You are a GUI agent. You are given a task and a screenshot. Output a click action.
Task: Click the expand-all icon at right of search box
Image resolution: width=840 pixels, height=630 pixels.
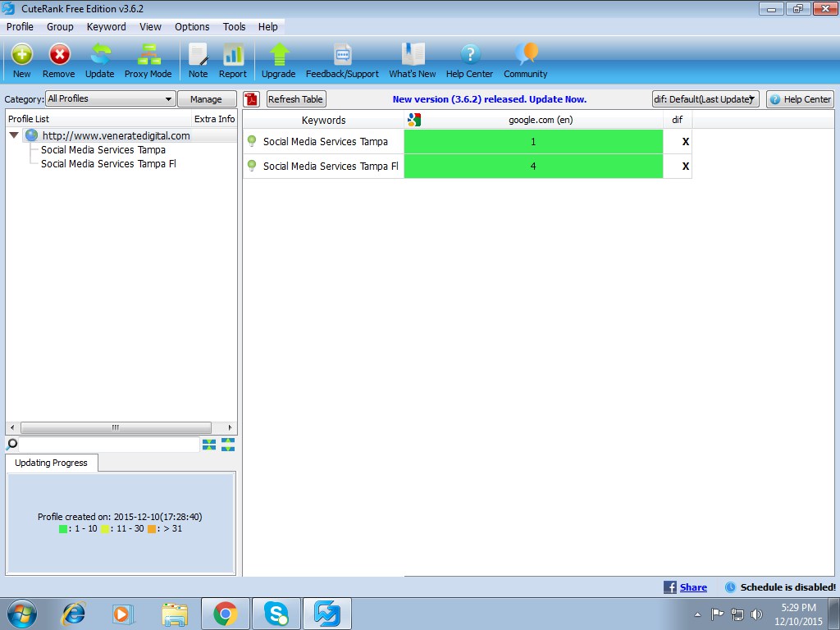click(228, 445)
